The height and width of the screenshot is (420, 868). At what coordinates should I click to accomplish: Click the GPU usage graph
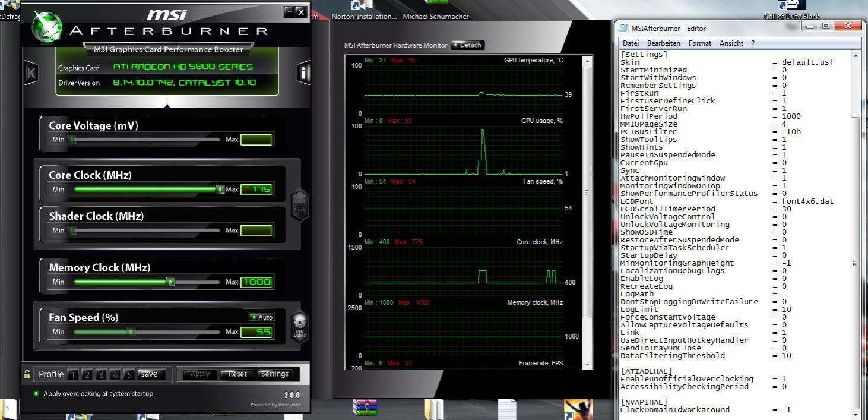tap(464, 150)
